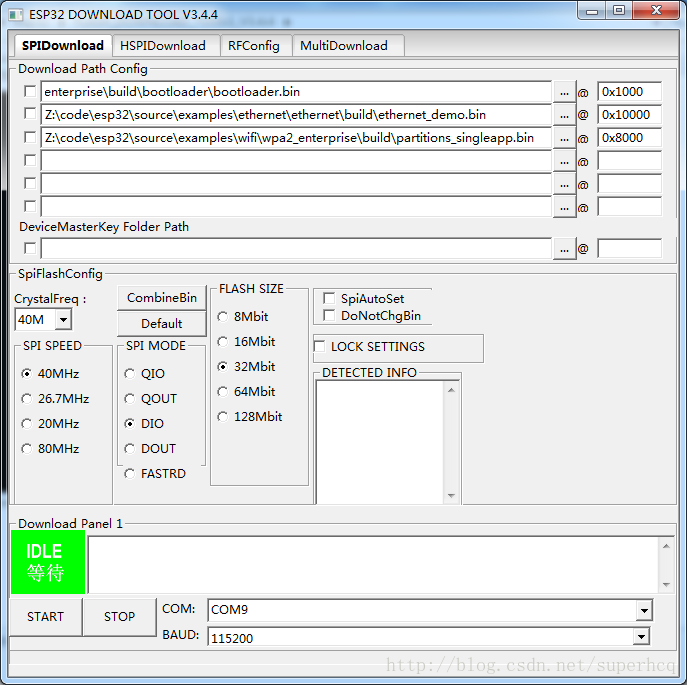This screenshot has height=685, width=687.
Task: Open the RFConfig tab
Action: [x=256, y=46]
